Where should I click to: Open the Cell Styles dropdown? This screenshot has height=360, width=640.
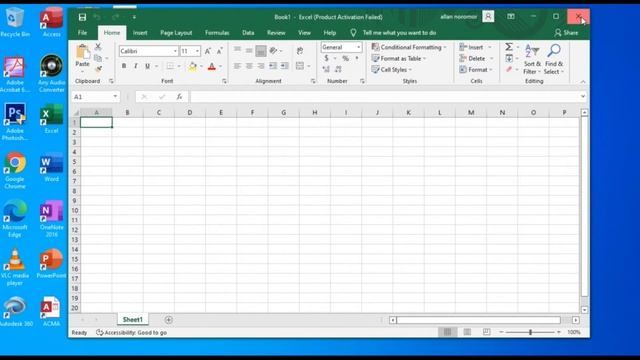pos(392,69)
